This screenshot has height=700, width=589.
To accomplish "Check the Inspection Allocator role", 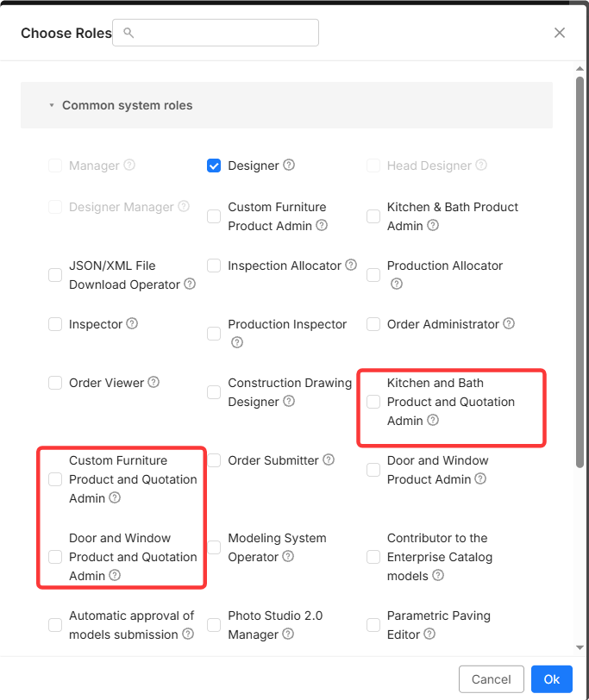I will (x=214, y=266).
